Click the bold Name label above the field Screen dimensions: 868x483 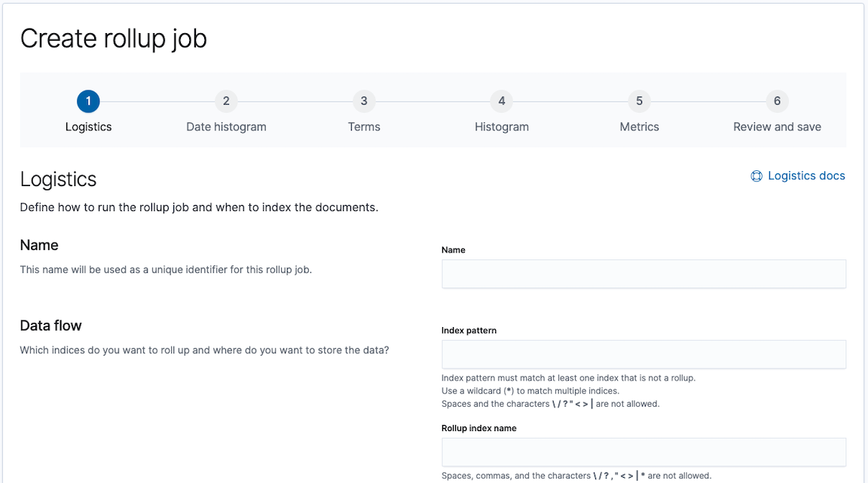[454, 250]
